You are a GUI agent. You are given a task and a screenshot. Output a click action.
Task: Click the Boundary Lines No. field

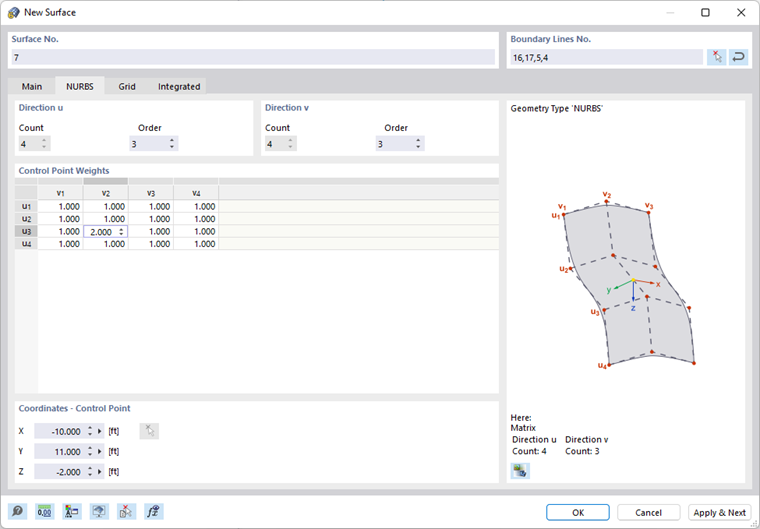coord(606,57)
